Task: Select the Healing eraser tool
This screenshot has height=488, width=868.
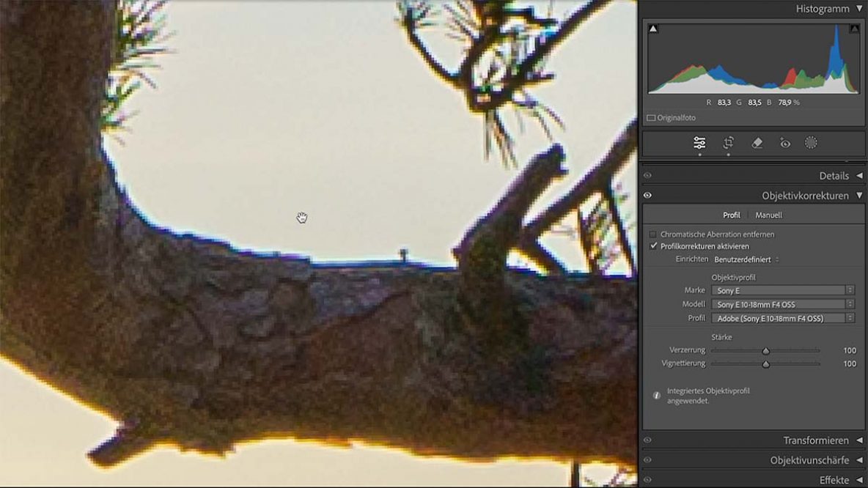Action: tap(757, 144)
